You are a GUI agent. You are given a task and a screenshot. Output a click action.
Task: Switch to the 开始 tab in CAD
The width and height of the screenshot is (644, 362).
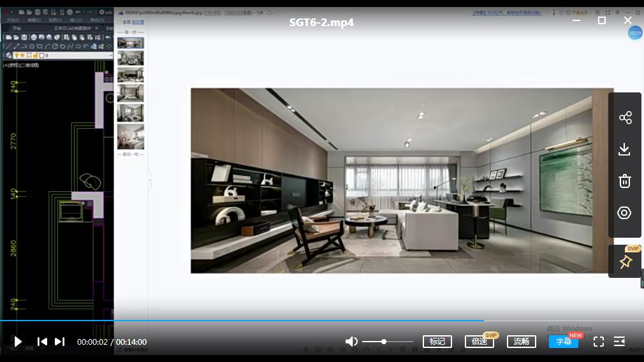tap(17, 28)
